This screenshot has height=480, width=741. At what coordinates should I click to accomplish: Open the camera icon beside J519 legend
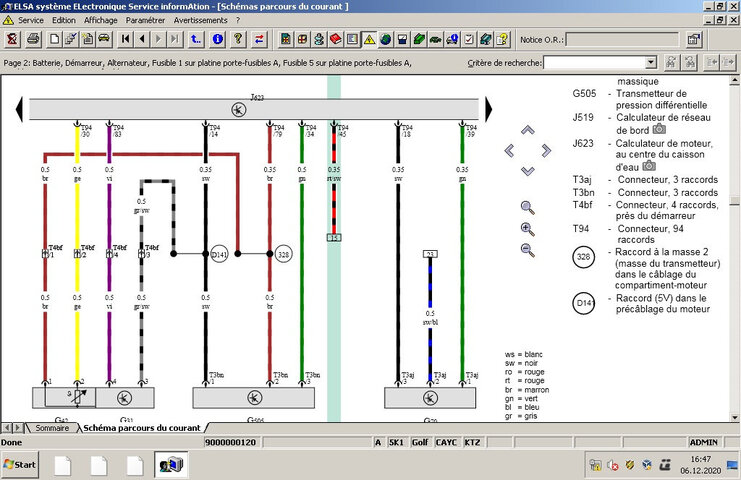tap(659, 129)
